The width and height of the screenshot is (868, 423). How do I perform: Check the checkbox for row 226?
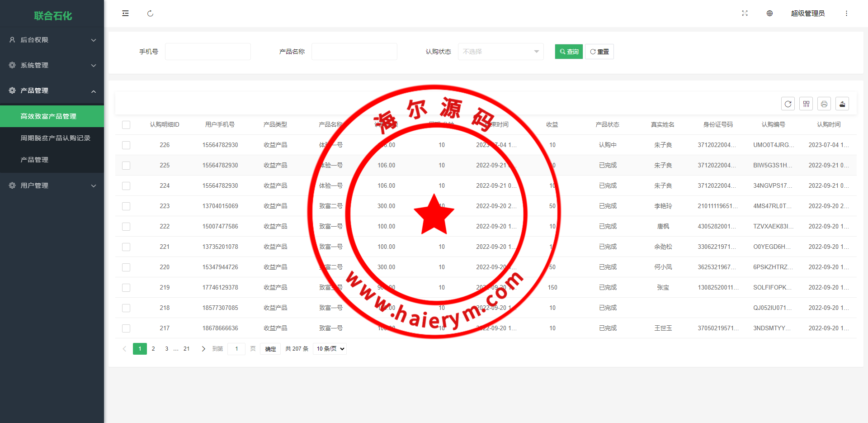tap(126, 145)
